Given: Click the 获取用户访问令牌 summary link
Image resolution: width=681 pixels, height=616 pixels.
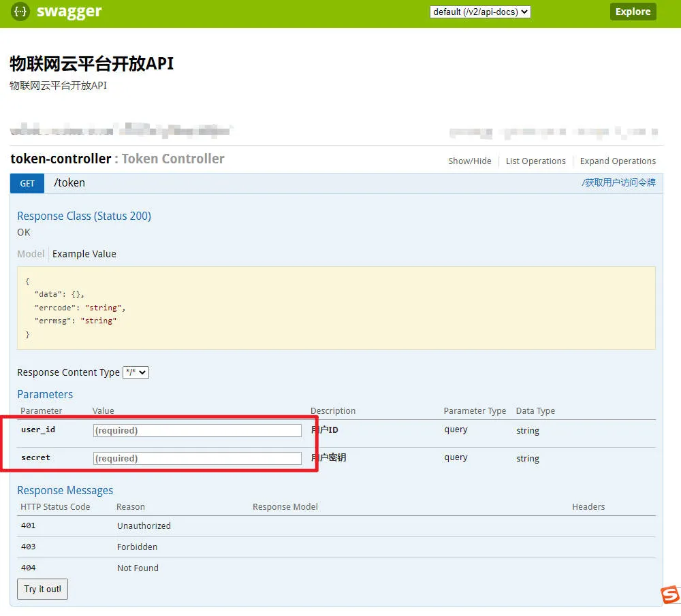Looking at the screenshot, I should click(618, 182).
